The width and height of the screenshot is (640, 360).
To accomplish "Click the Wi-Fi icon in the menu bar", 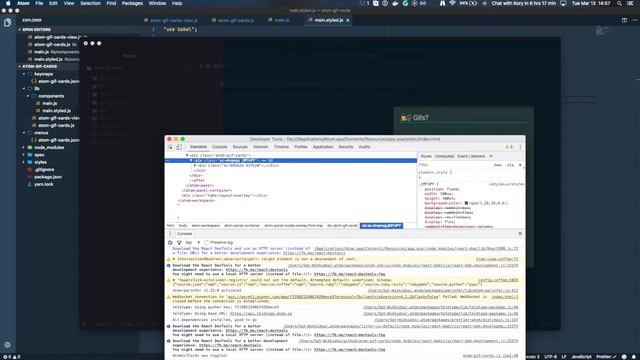I will coord(452,3).
